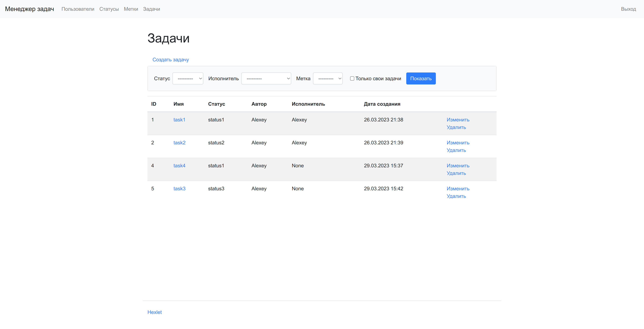This screenshot has height=329, width=644.
Task: Open the task4 link in table
Action: tap(179, 166)
